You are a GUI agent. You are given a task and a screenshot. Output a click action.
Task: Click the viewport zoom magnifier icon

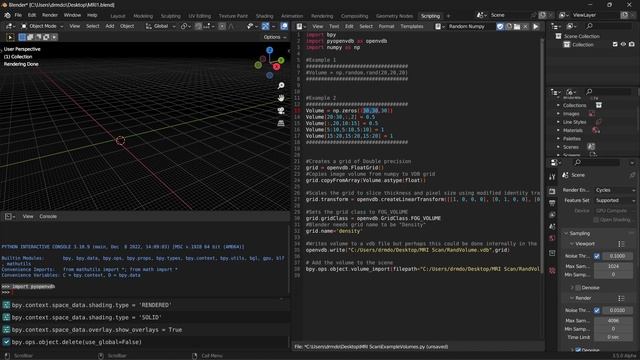(x=281, y=86)
